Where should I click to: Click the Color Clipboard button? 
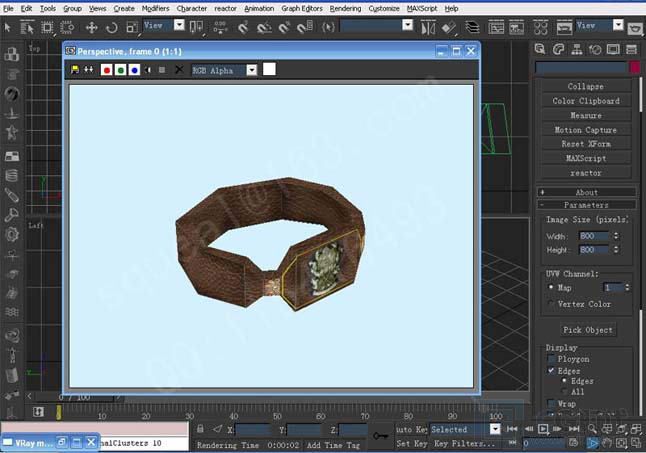[x=585, y=101]
